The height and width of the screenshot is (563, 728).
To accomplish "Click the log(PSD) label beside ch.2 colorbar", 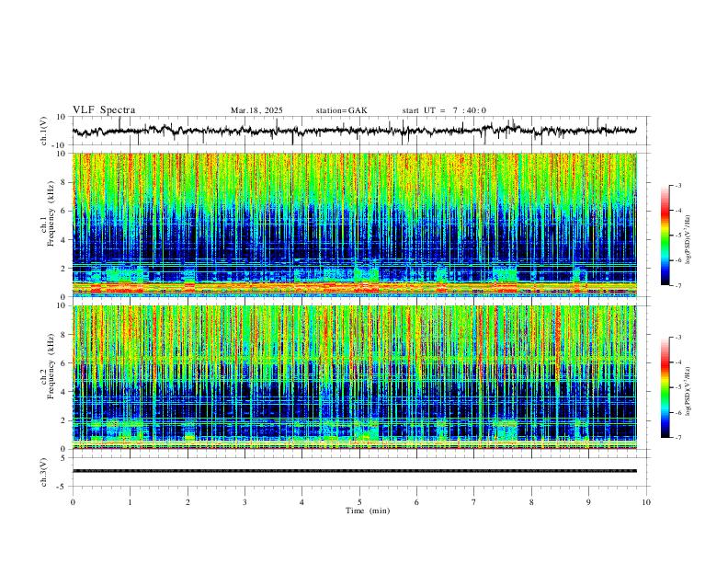I will pyautogui.click(x=688, y=391).
